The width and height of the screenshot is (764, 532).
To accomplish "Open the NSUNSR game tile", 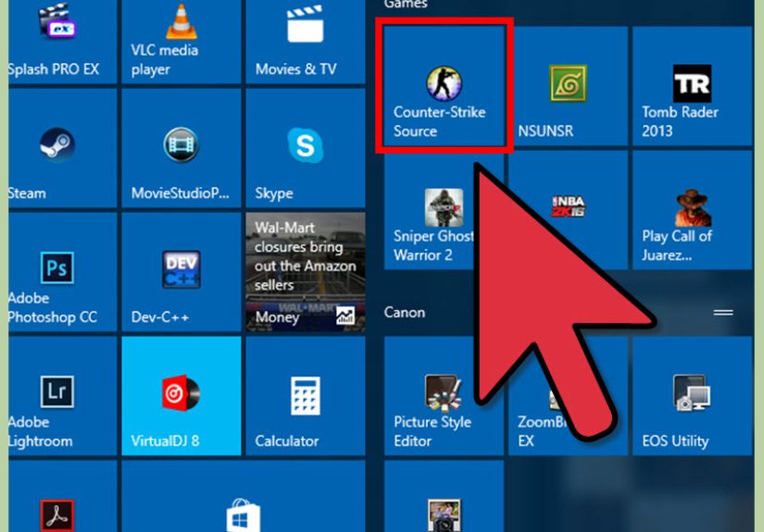I will (x=568, y=86).
